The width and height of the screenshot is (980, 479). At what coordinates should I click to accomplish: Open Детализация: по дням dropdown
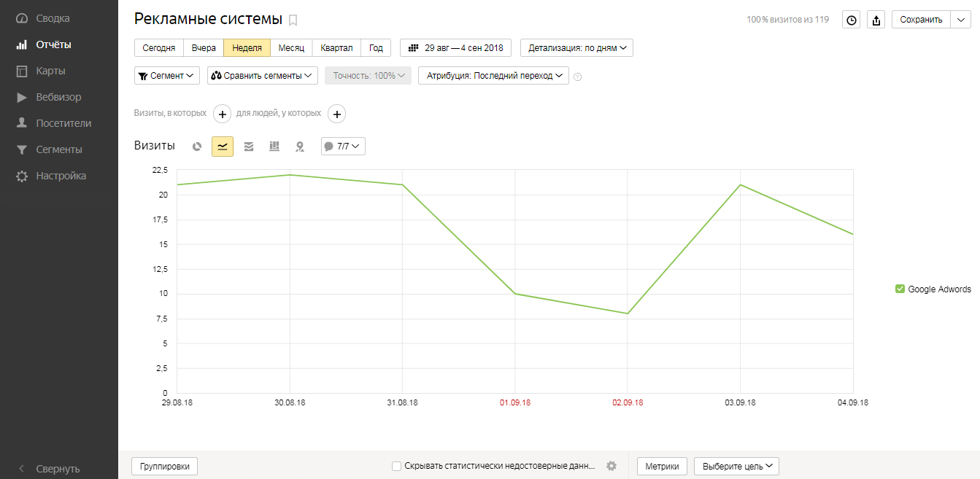coord(576,48)
